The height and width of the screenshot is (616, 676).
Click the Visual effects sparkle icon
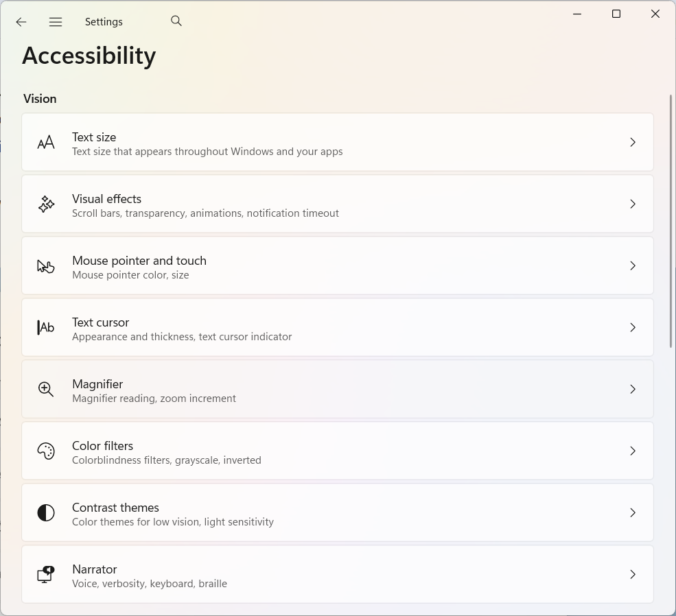[x=46, y=204]
